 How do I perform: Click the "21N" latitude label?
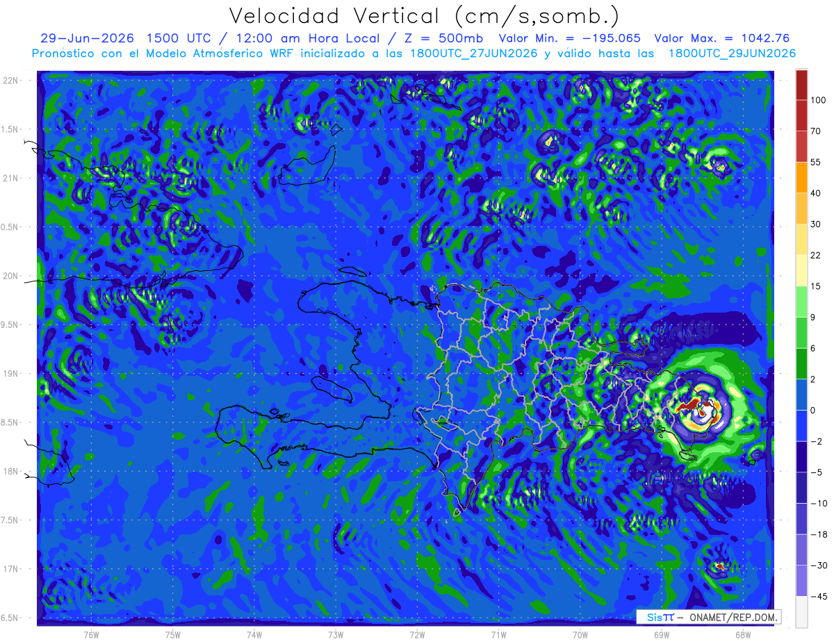[11, 178]
